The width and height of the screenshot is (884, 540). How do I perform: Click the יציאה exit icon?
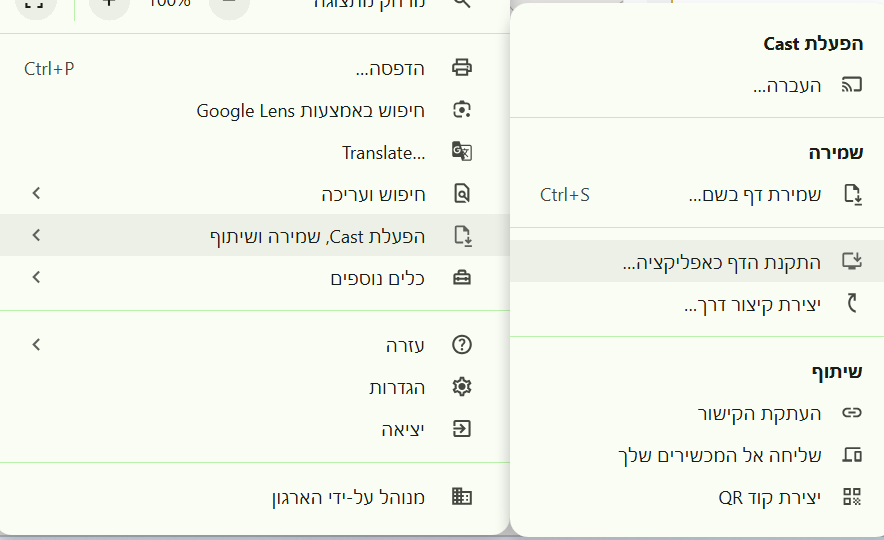(x=462, y=429)
